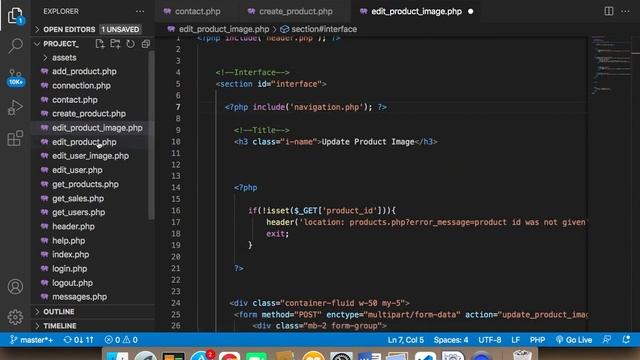The height and width of the screenshot is (360, 640).
Task: Open login.php from the file tree
Action: tap(69, 269)
